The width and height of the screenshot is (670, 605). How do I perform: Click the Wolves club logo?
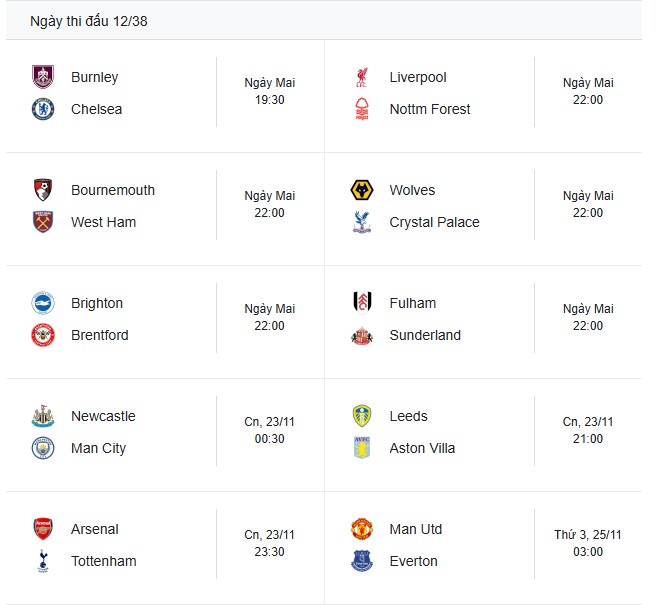point(361,191)
